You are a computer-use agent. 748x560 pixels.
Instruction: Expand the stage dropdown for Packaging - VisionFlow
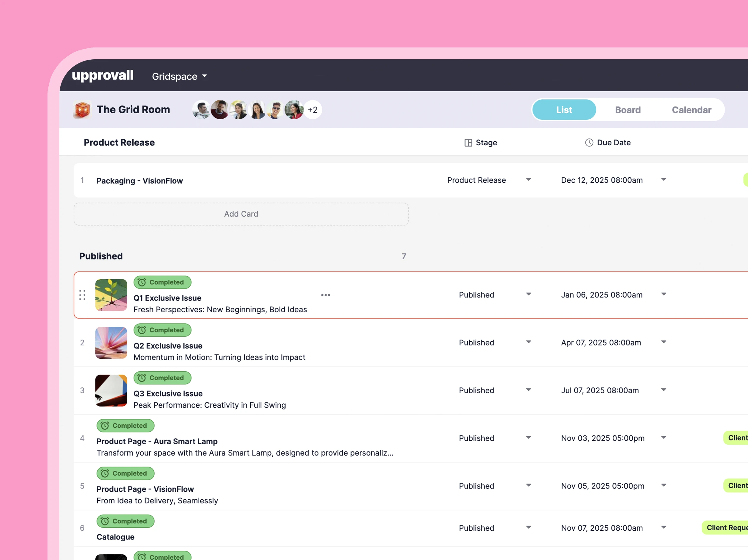click(529, 180)
